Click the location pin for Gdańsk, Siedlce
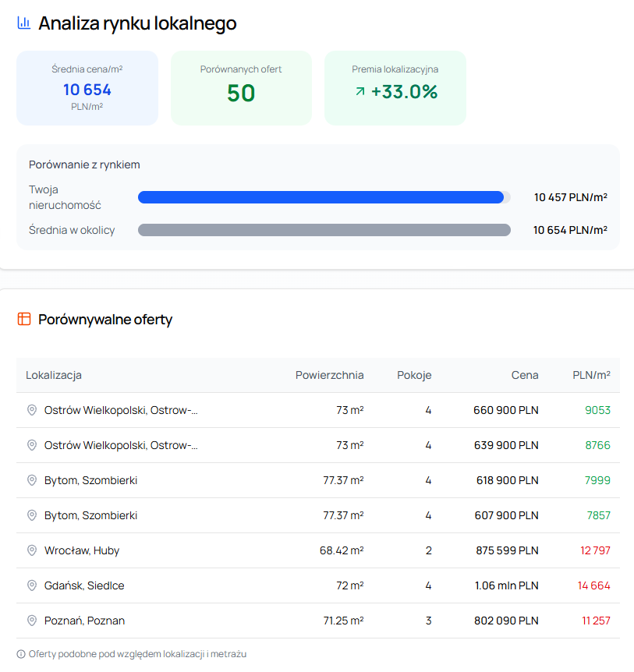Image resolution: width=634 pixels, height=672 pixels. click(x=32, y=585)
